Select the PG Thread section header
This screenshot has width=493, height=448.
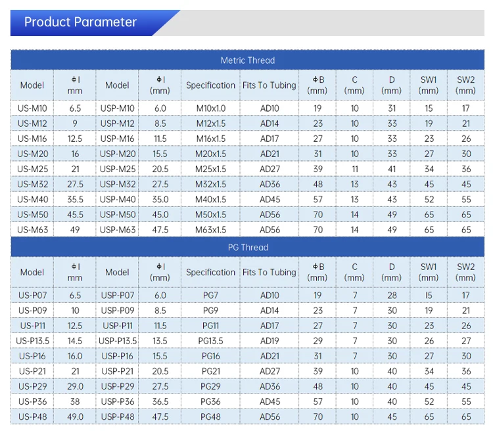pos(247,247)
